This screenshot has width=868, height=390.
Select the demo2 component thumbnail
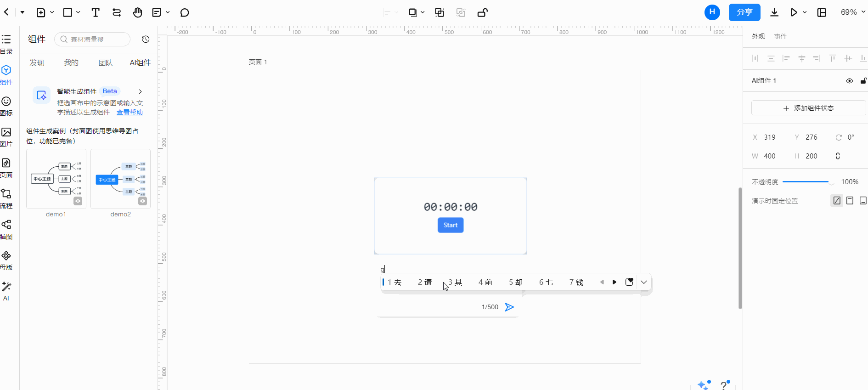point(120,179)
